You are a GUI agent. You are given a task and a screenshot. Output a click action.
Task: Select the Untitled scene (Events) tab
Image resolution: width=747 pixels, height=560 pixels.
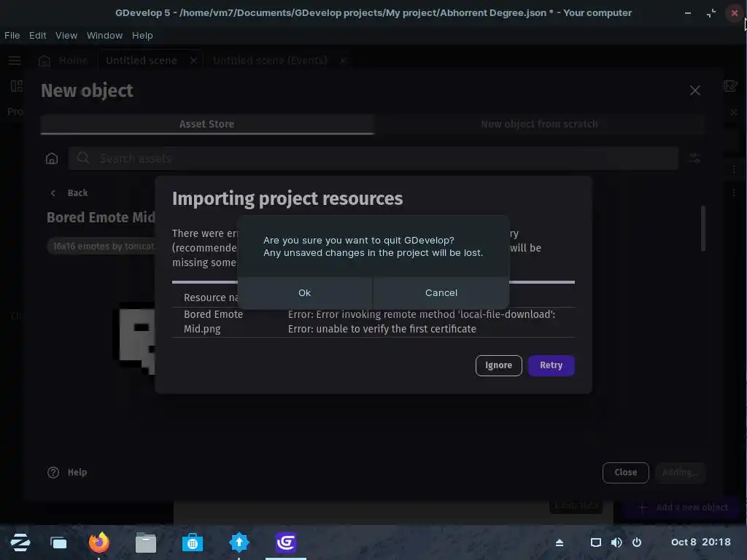[x=270, y=61]
